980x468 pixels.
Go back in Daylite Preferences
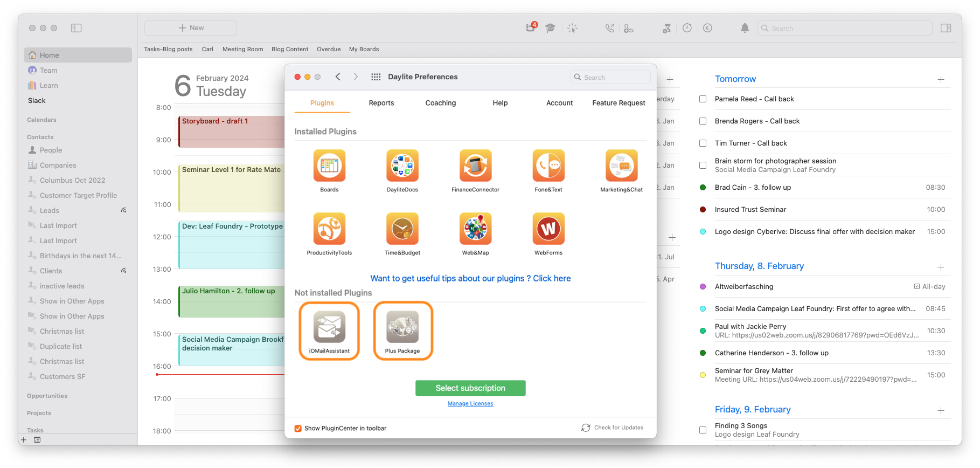(338, 77)
